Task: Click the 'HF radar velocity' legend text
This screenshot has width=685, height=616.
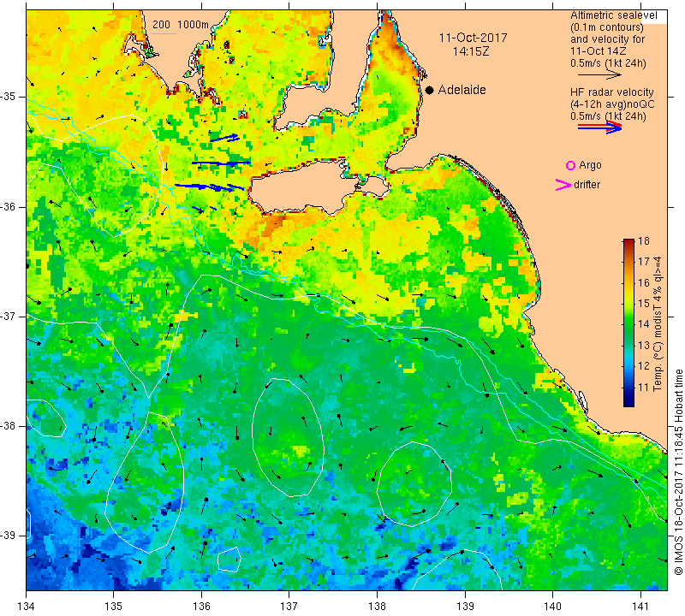Action: click(x=612, y=92)
